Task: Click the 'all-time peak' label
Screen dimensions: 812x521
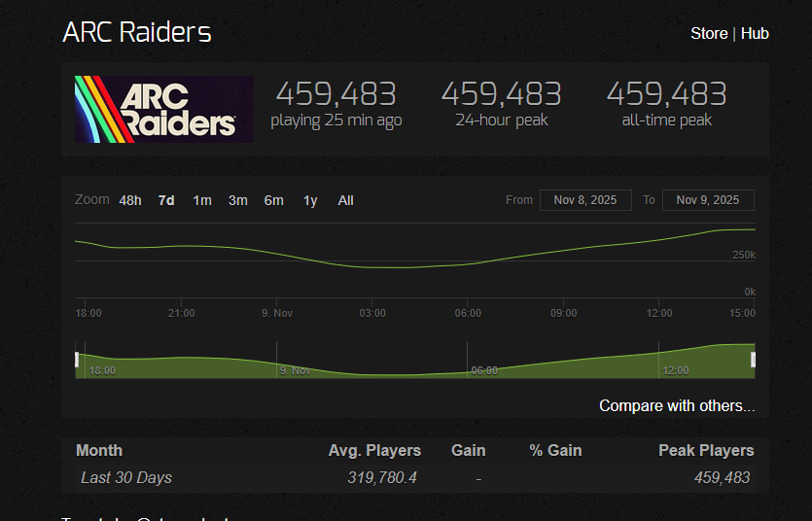Action: click(666, 120)
